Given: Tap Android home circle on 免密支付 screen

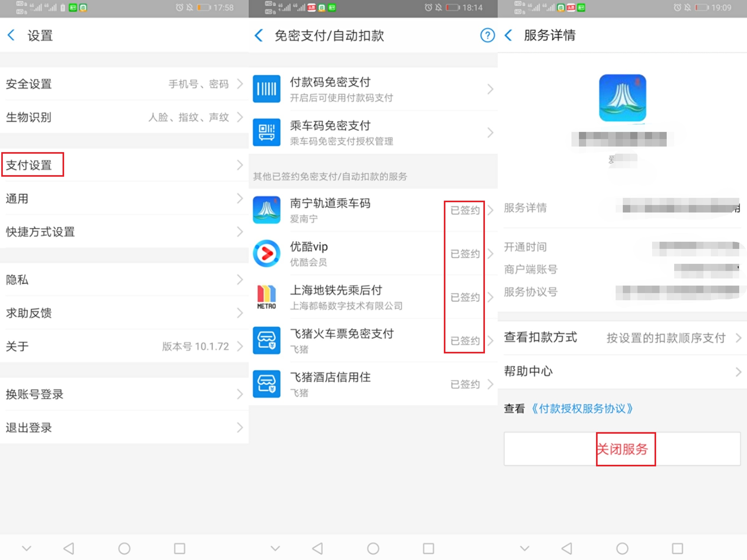Looking at the screenshot, I should tap(373, 548).
